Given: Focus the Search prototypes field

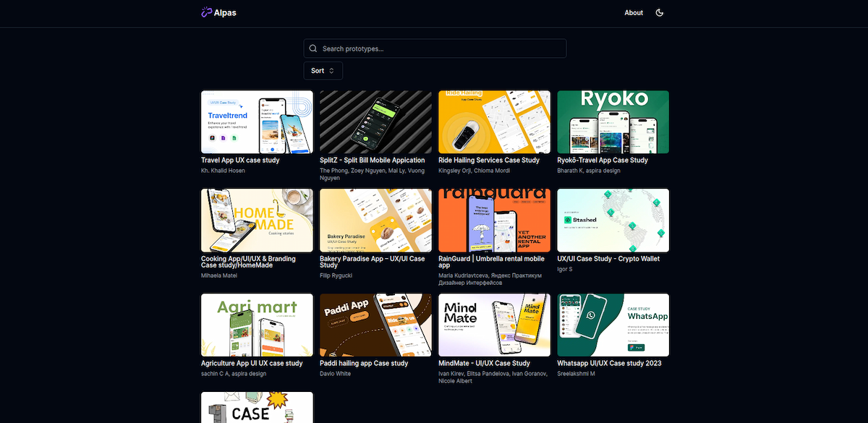Looking at the screenshot, I should pos(435,48).
